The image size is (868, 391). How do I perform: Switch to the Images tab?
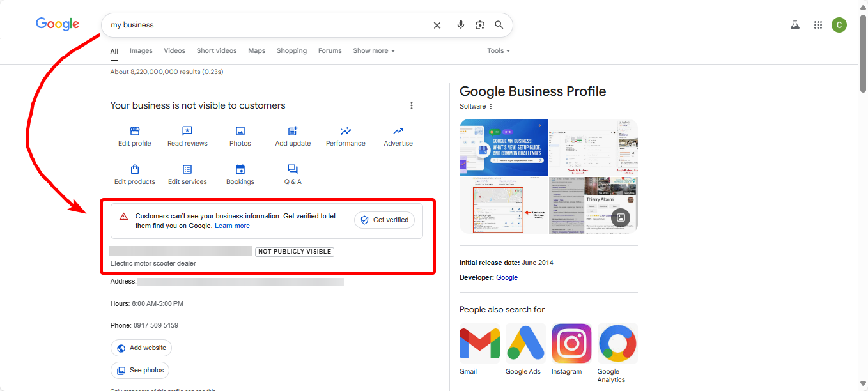pos(141,51)
